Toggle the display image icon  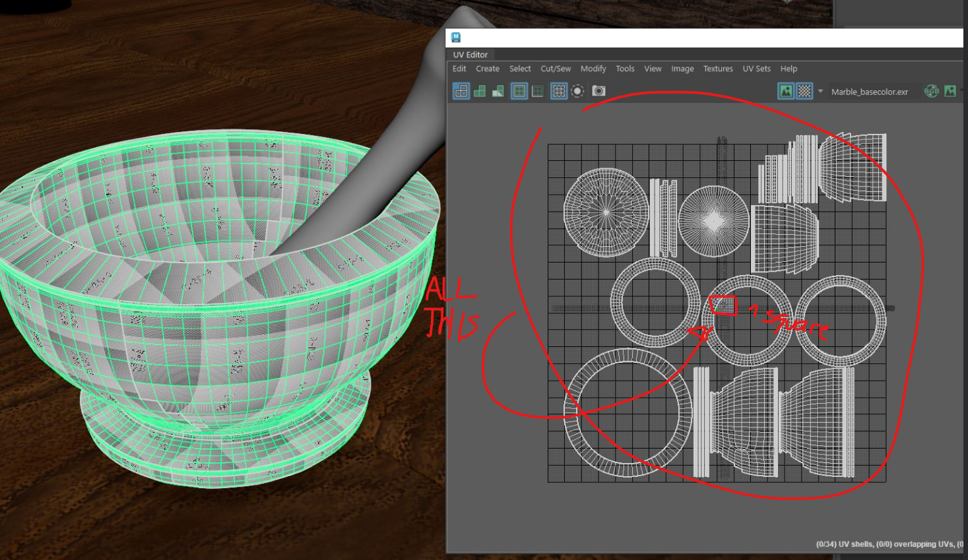click(x=786, y=91)
